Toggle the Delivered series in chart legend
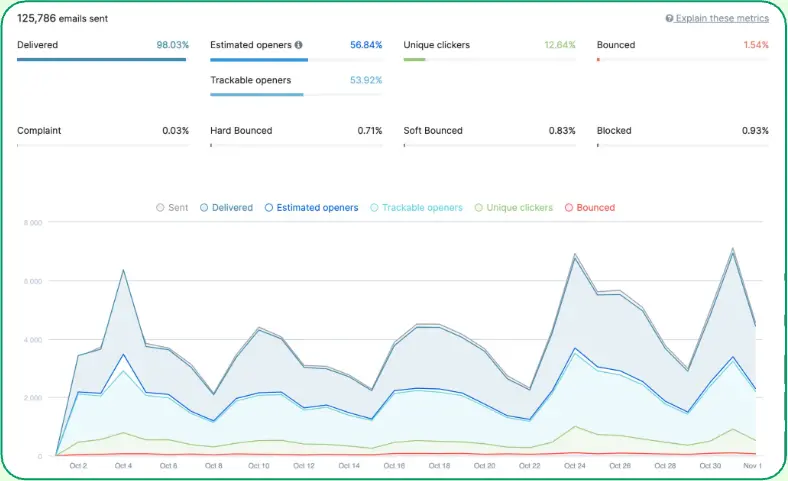The height and width of the screenshot is (481, 788). pos(226,208)
